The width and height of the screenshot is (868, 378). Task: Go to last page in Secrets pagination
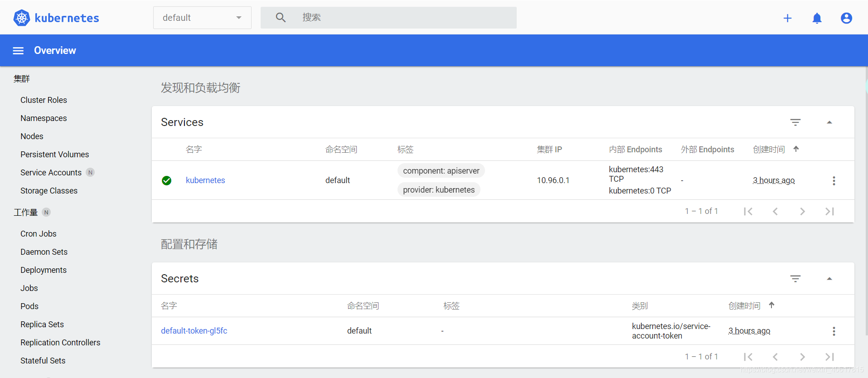coord(829,357)
